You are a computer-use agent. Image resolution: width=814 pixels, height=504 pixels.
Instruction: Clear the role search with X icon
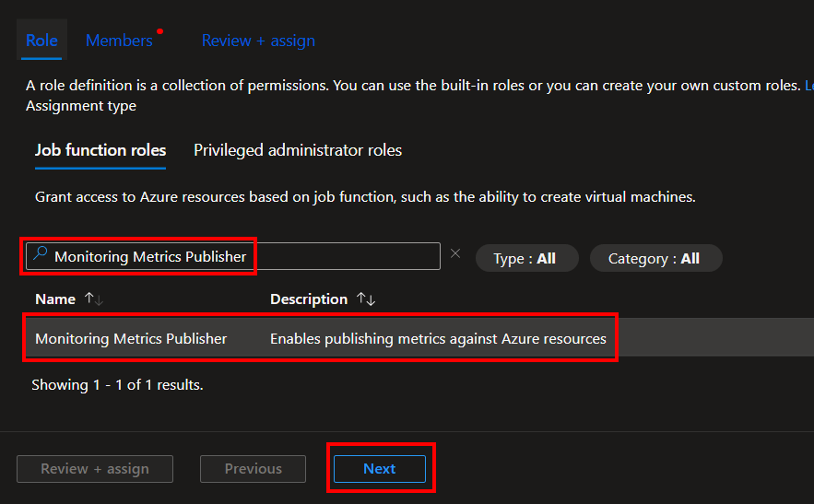(454, 253)
